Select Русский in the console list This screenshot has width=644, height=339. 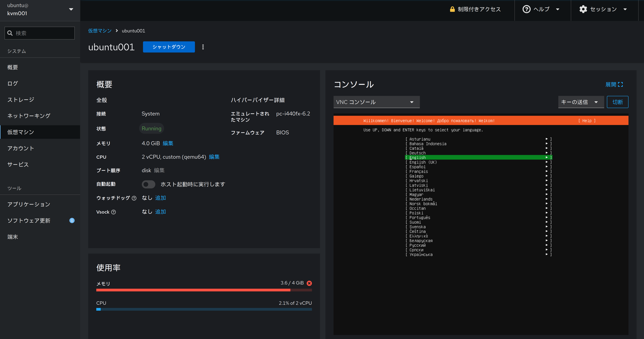pos(479,245)
